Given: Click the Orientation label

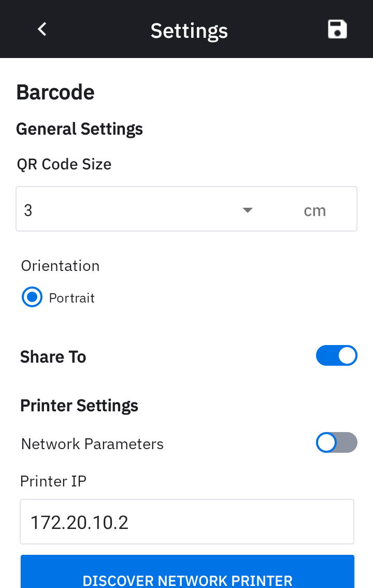Looking at the screenshot, I should pos(60,266).
